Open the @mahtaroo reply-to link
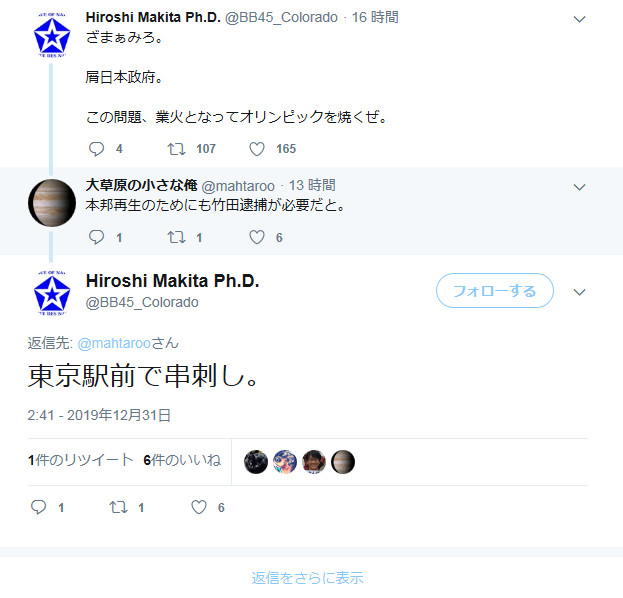This screenshot has width=623, height=598. (114, 343)
